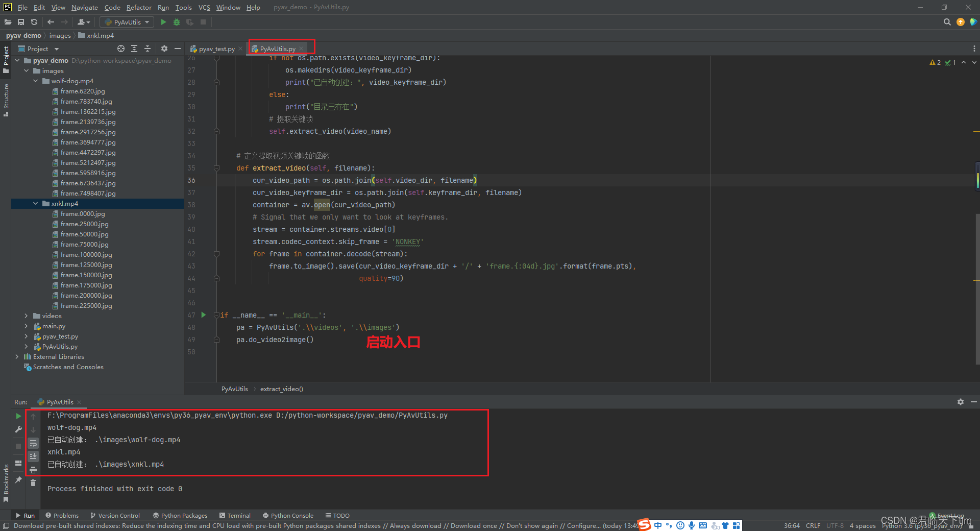Image resolution: width=980 pixels, height=531 pixels.
Task: Open the Terminal tool window tab
Action: [x=235, y=516]
